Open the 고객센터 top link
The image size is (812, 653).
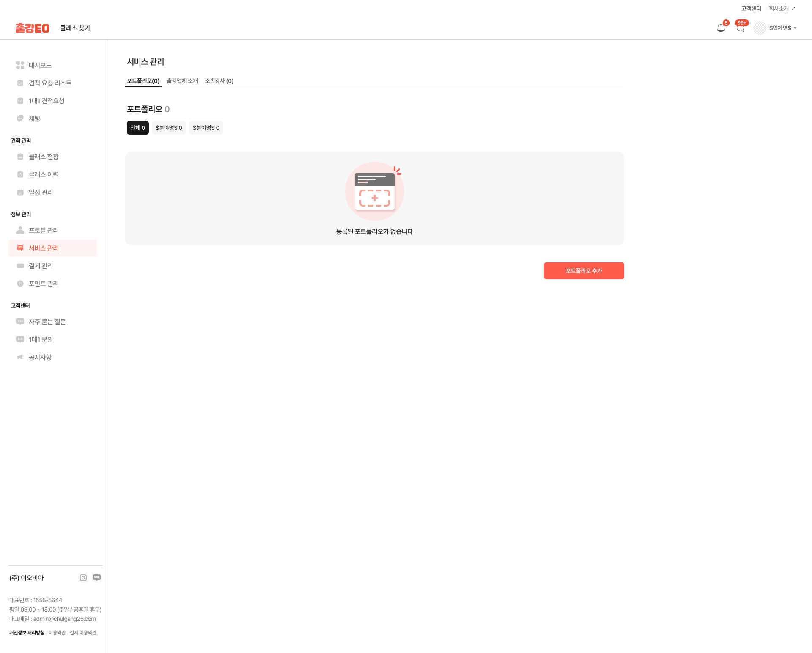tap(751, 8)
